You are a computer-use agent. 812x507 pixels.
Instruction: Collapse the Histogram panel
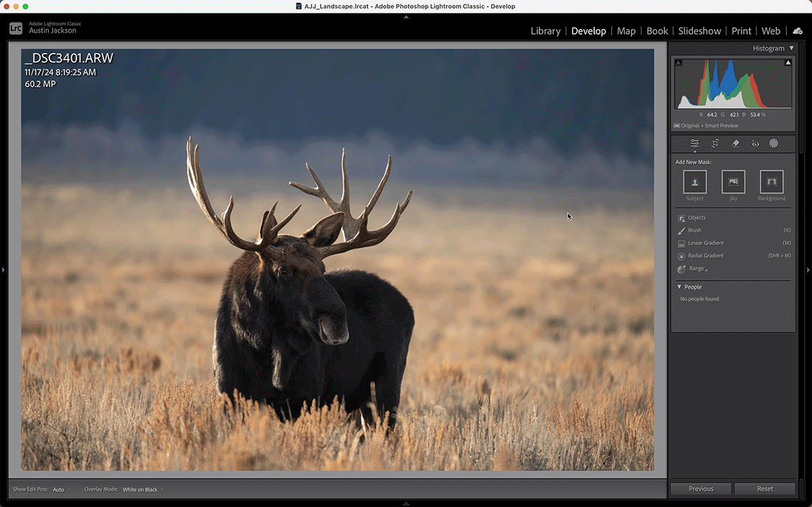(792, 49)
